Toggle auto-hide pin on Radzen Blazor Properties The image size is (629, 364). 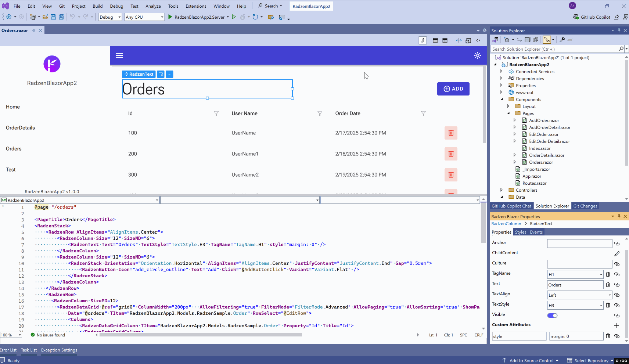pyautogui.click(x=619, y=216)
